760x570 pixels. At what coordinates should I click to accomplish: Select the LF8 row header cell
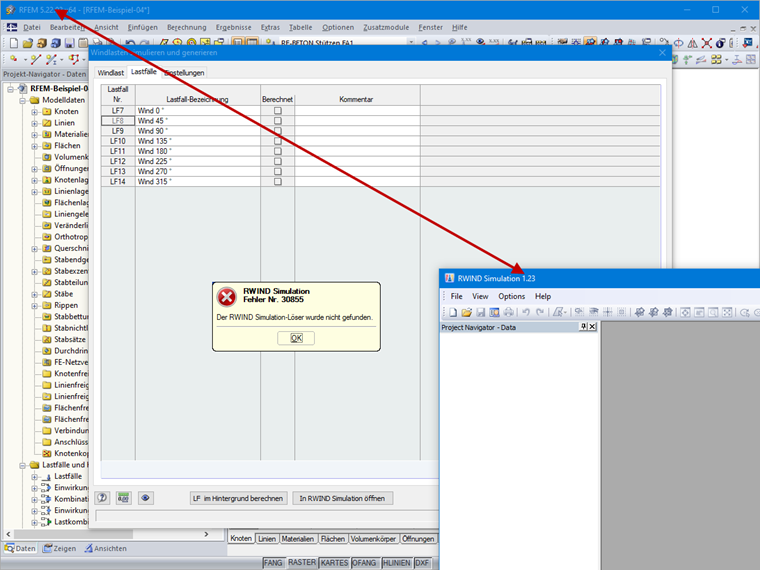[118, 121]
